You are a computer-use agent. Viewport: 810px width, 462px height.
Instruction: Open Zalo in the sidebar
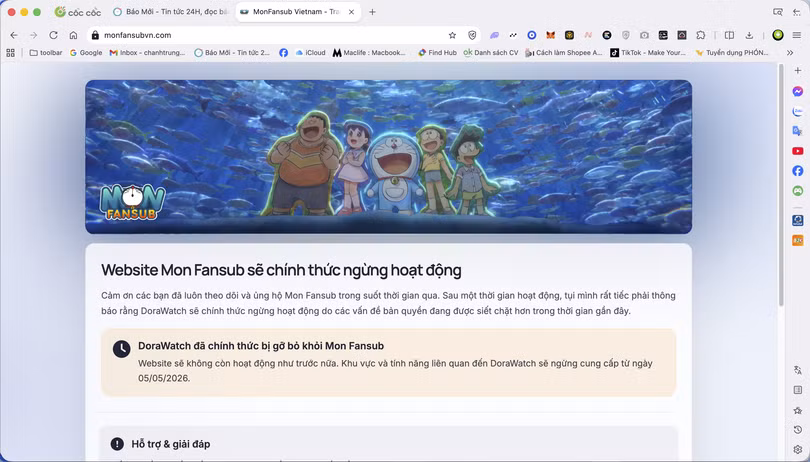tap(798, 112)
